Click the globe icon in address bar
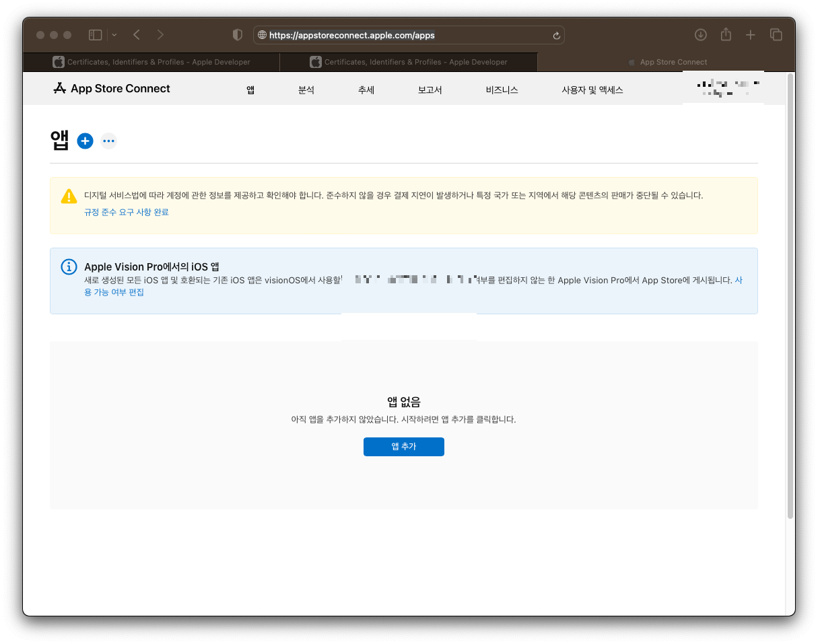This screenshot has width=818, height=644. coord(262,36)
